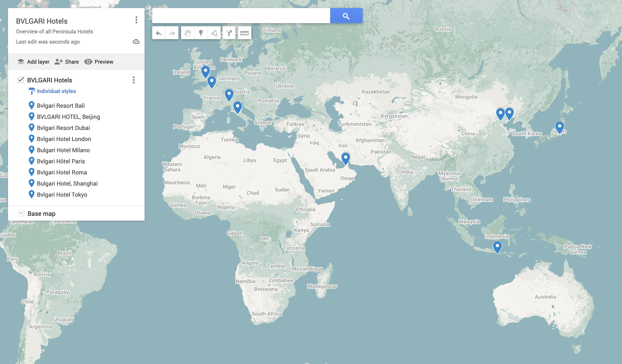Click the map pin over London
The image size is (622, 364).
click(206, 72)
